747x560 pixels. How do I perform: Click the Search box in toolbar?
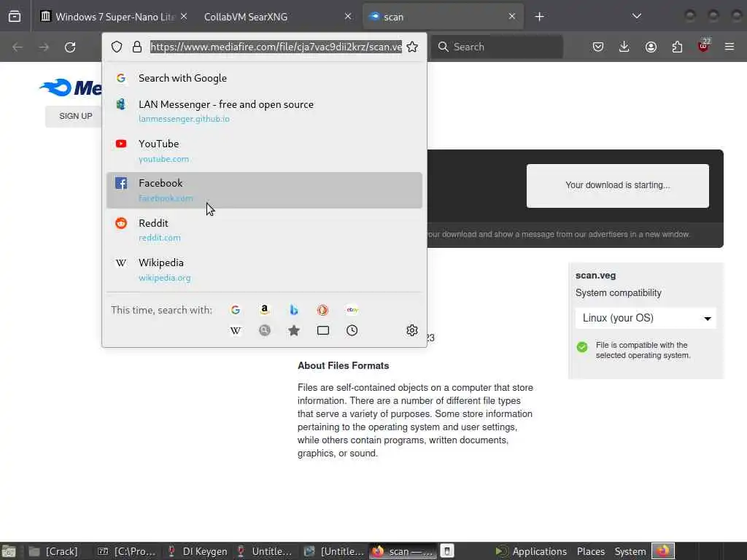pyautogui.click(x=498, y=47)
